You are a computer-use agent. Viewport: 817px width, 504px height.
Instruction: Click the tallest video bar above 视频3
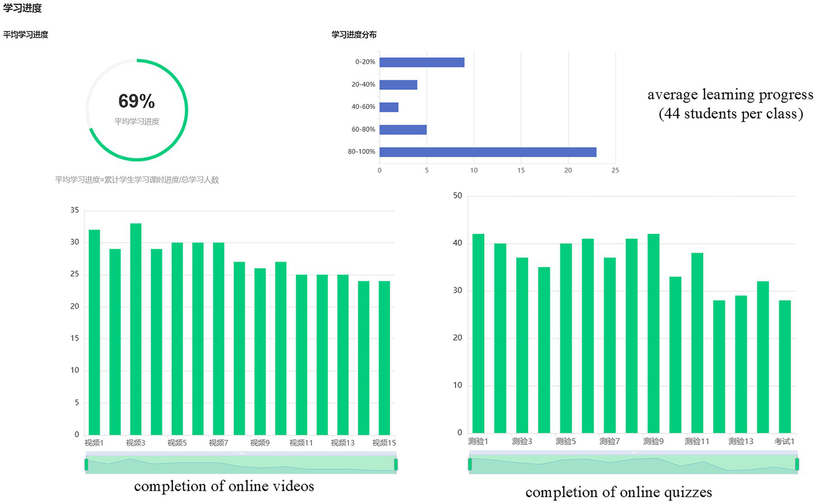click(136, 329)
